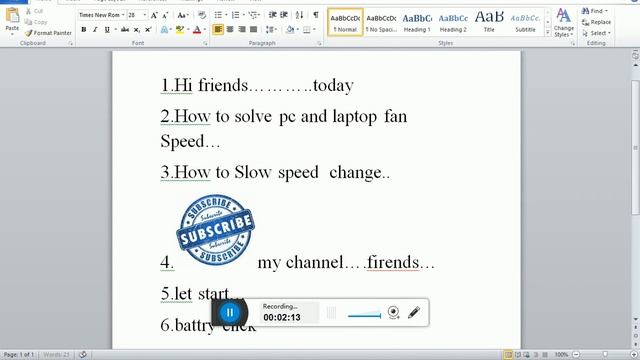Click the Justify alignment icon
The image size is (640, 360).
point(253,29)
